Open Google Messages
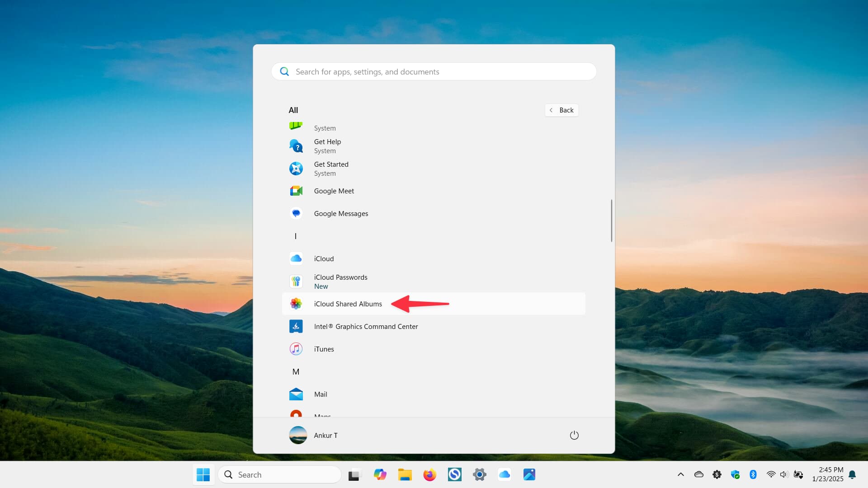Viewport: 868px width, 488px height. (x=433, y=213)
